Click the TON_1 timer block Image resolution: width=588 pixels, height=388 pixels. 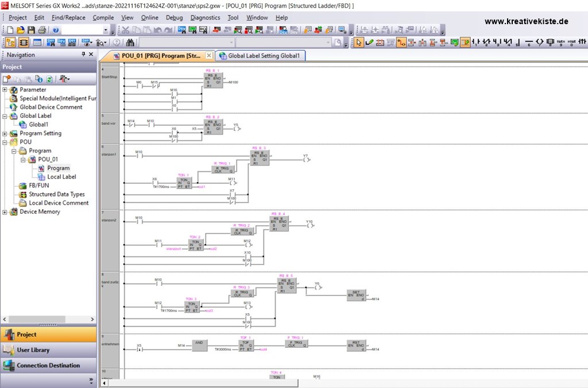(184, 183)
